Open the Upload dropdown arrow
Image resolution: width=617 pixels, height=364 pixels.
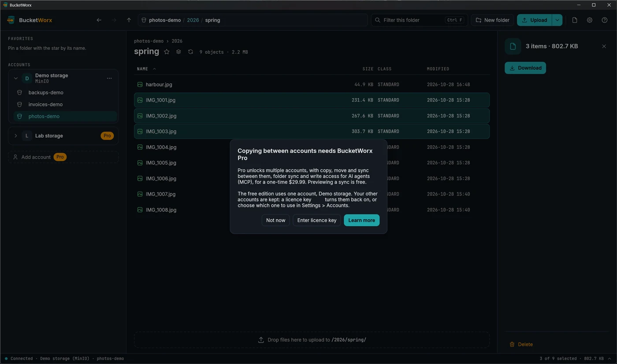point(557,20)
